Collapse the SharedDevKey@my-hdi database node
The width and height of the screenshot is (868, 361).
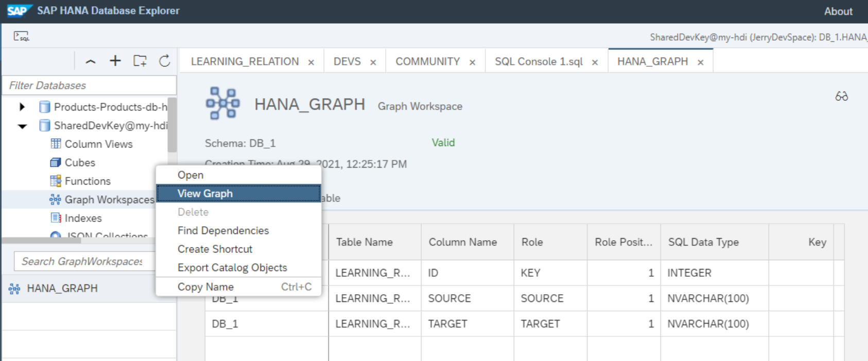pos(22,126)
